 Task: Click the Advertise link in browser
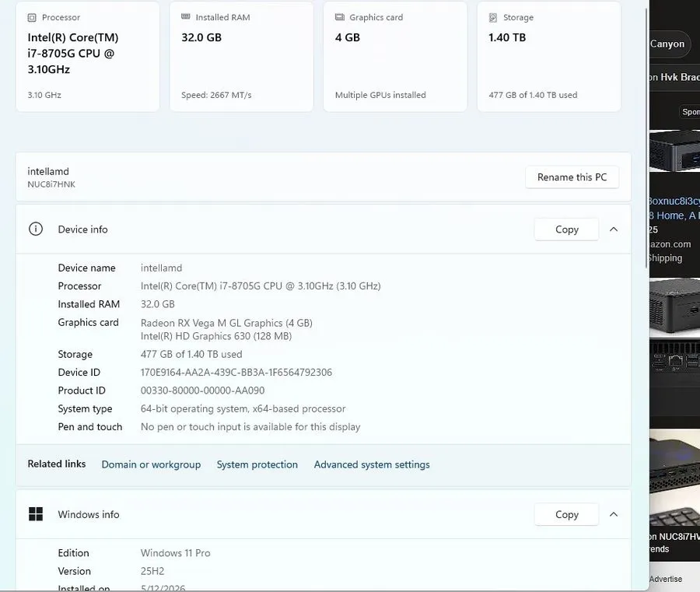tap(666, 579)
